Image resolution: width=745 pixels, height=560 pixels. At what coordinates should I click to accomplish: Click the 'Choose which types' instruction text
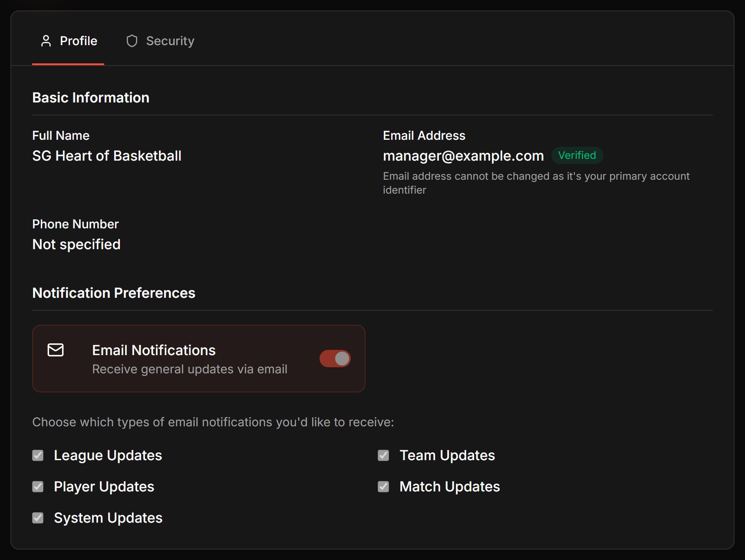pos(213,422)
